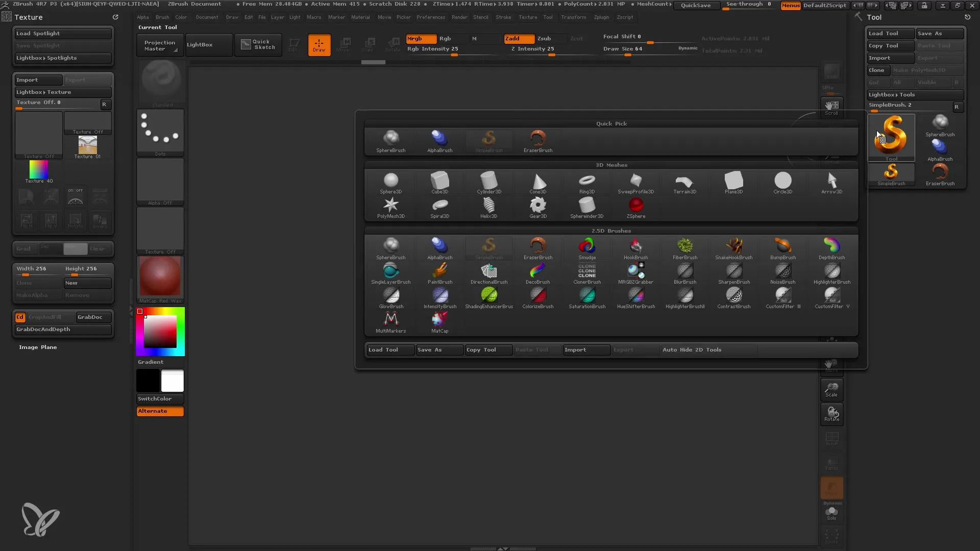Choose the BumpBrush tool
The image size is (980, 551).
782,249
